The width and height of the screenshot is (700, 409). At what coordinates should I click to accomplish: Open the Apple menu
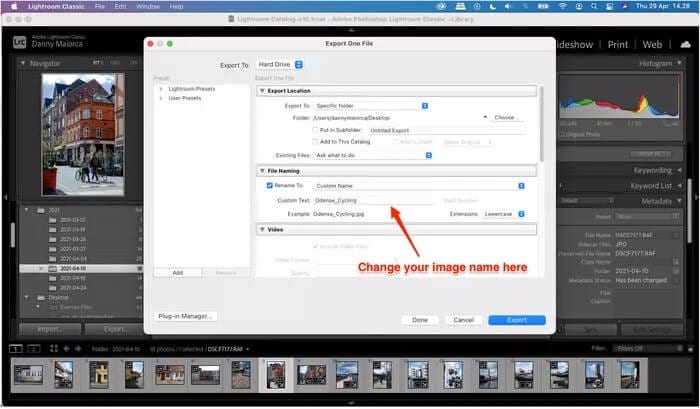(x=14, y=6)
